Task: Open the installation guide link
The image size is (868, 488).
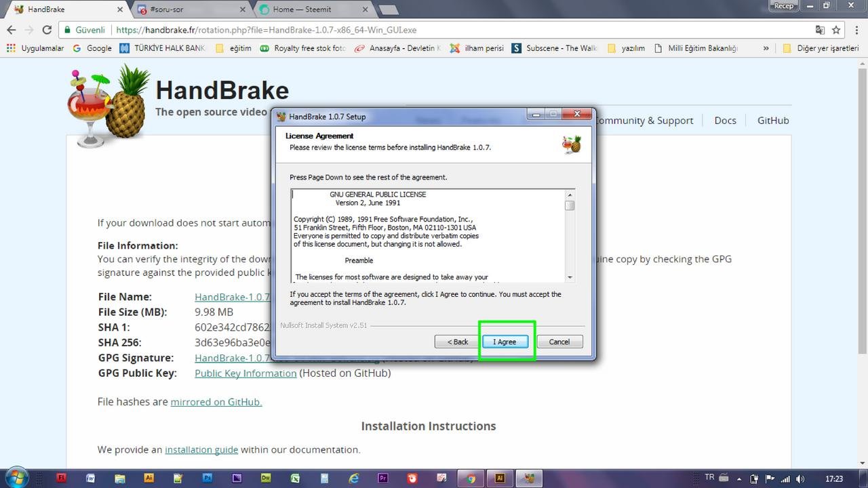Action: click(x=201, y=449)
